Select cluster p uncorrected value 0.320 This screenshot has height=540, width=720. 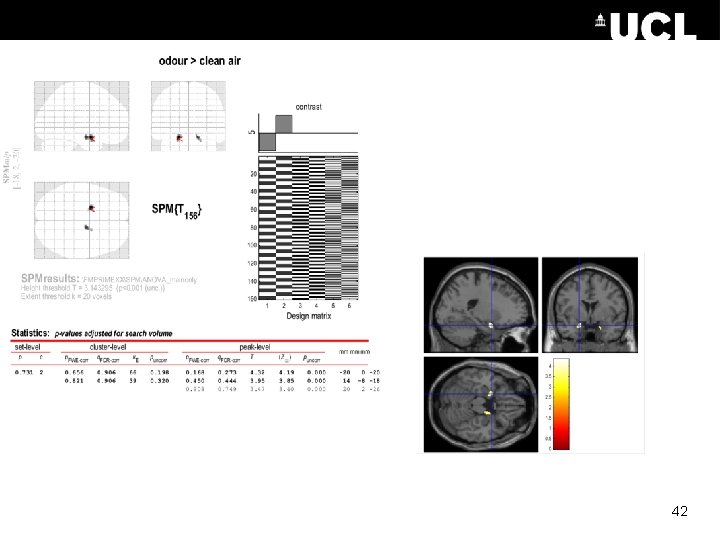[x=160, y=381]
